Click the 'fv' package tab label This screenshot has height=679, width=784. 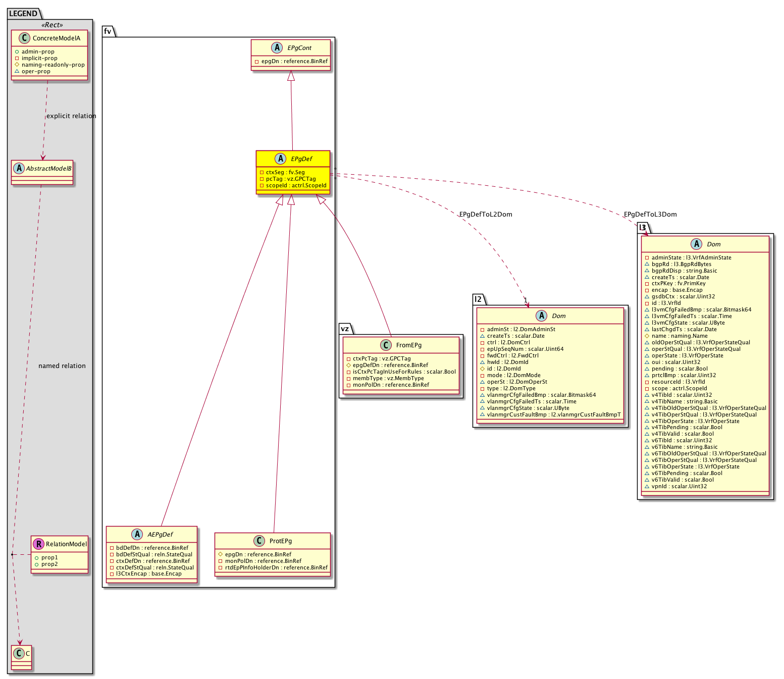tap(108, 31)
